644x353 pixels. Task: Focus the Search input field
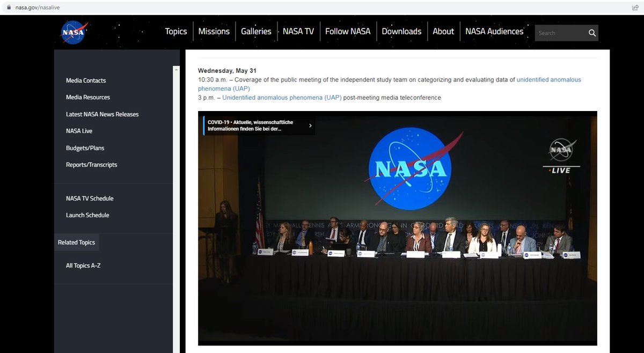point(561,33)
